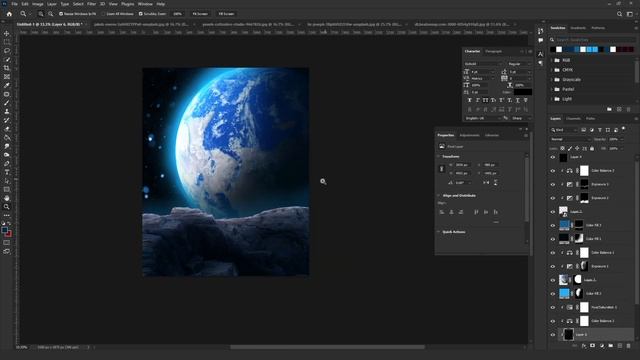Hide the Exposure 1 layer
Viewport: 640px width, 360px height.
pyautogui.click(x=553, y=267)
